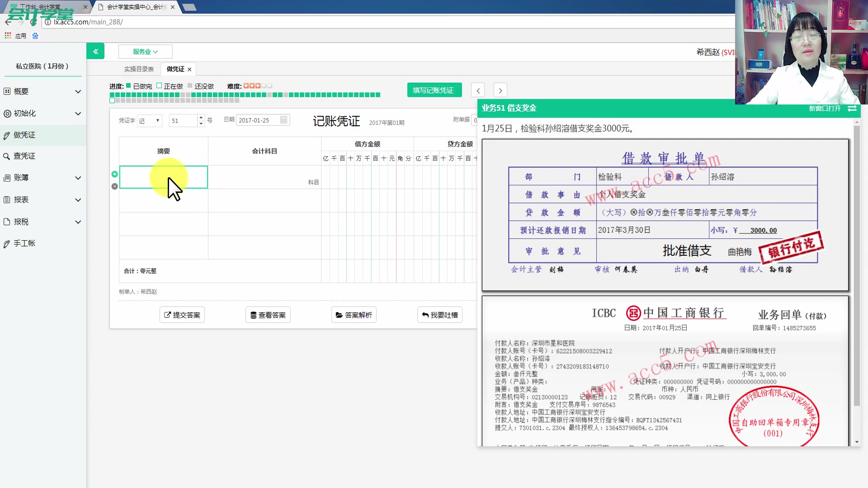This screenshot has width=868, height=488.
Task: Click swap icon beside 新窗口打开
Action: [852, 108]
